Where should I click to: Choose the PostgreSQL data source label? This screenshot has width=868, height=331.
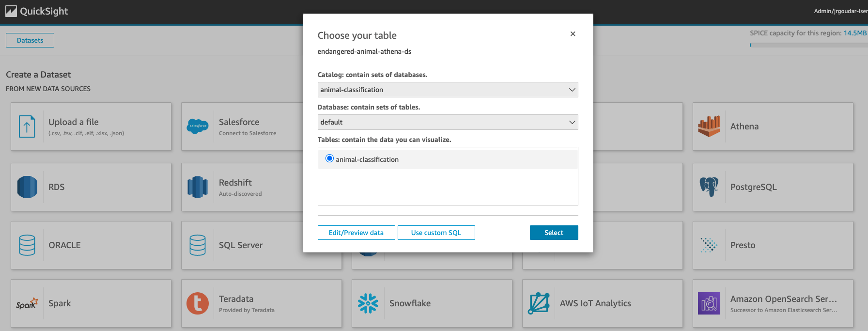[x=754, y=187]
